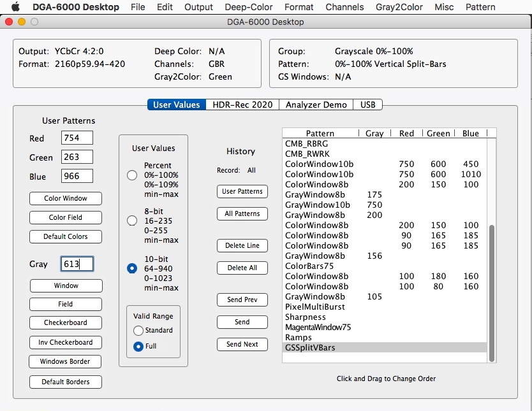Open the Apple menu icon
This screenshot has height=411, width=532.
(16, 7)
